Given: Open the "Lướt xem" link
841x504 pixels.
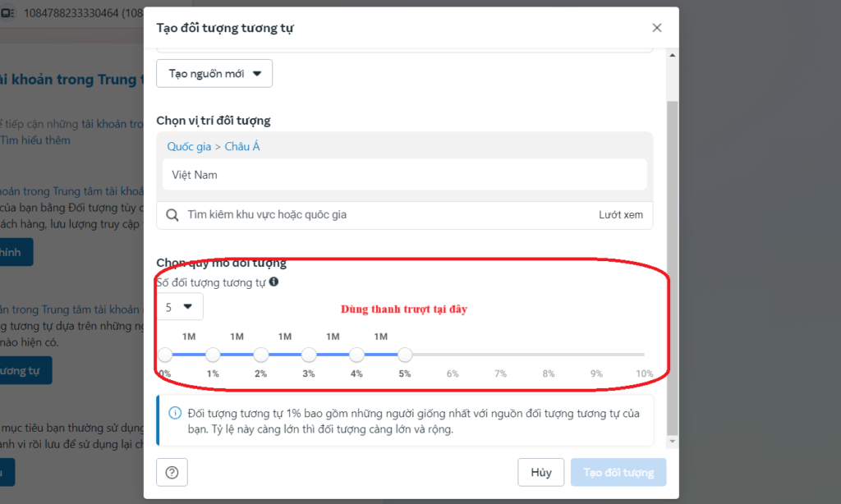Looking at the screenshot, I should 622,214.
